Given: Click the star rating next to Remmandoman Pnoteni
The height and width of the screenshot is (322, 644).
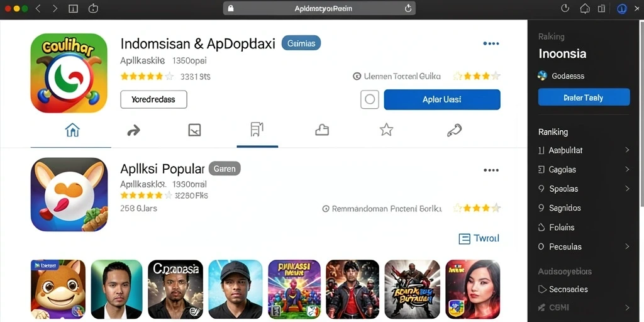Looking at the screenshot, I should coord(477,208).
